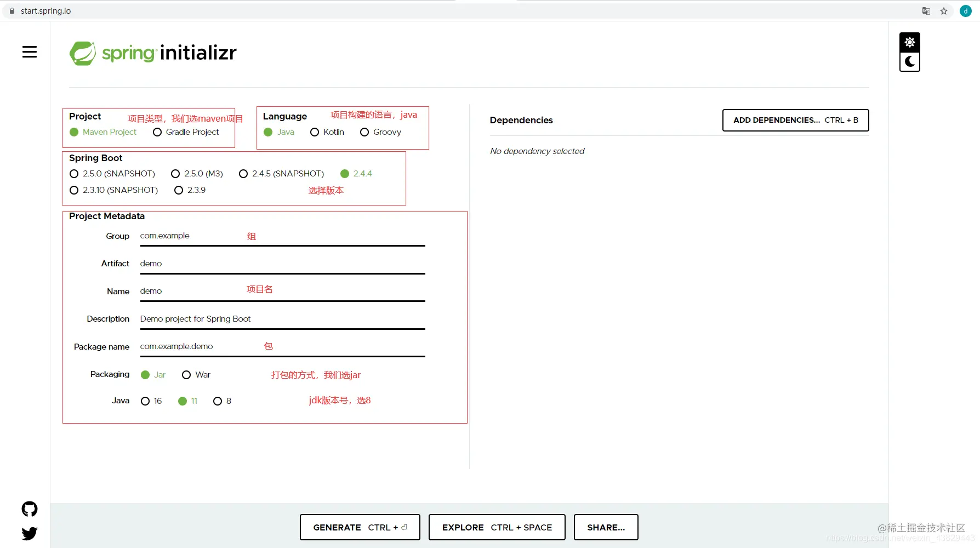
Task: Select Spring Boot version 2.4.4
Action: [356, 174]
